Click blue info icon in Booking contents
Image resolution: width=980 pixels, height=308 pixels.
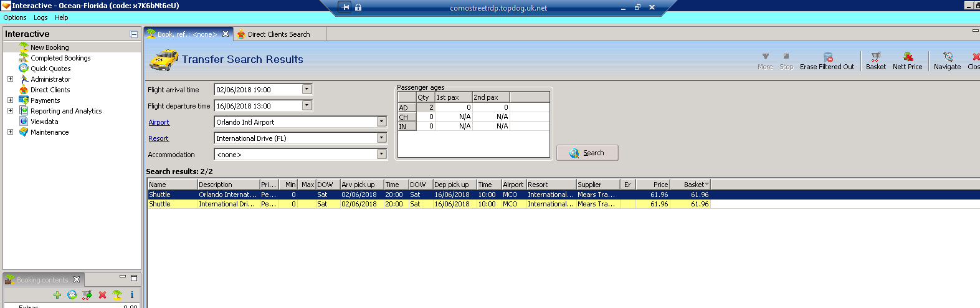(x=132, y=295)
